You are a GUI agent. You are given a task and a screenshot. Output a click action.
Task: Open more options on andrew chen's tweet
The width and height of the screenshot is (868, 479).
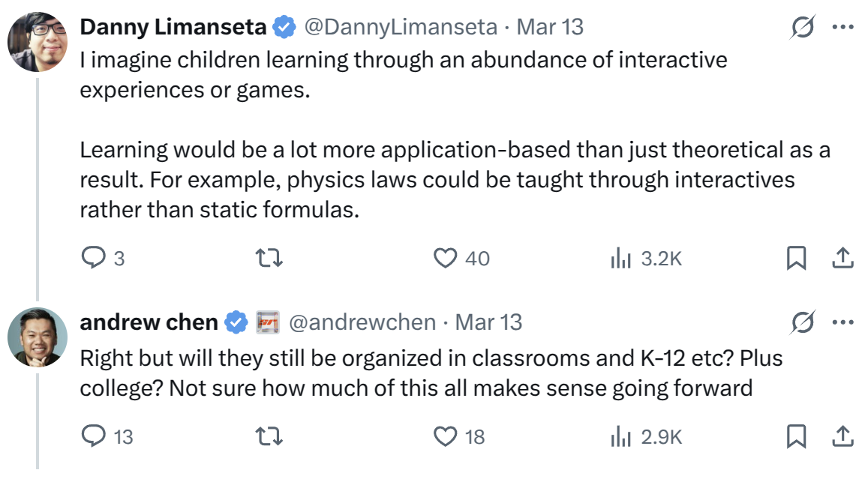tap(843, 323)
